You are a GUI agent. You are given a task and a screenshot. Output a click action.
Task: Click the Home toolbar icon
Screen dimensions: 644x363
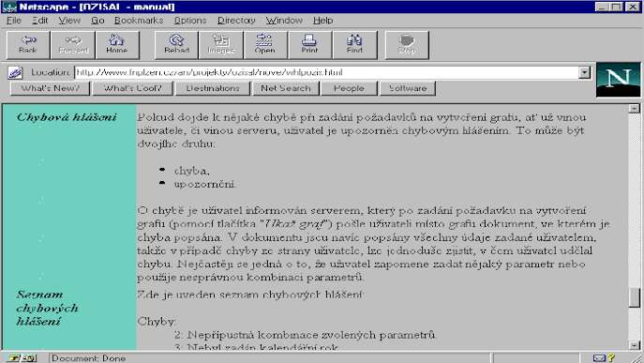(x=116, y=45)
